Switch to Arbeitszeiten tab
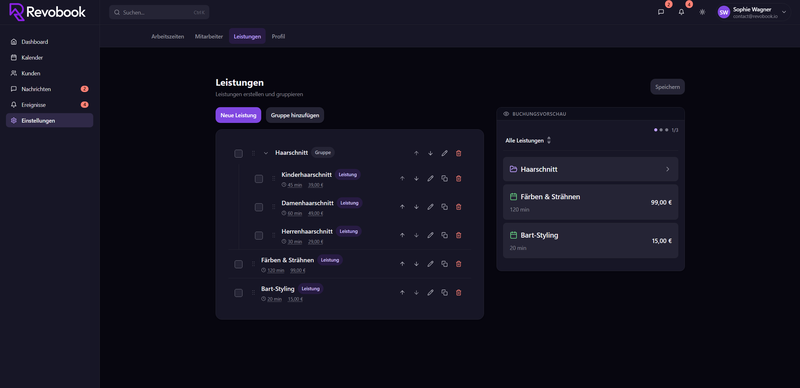 pyautogui.click(x=168, y=37)
